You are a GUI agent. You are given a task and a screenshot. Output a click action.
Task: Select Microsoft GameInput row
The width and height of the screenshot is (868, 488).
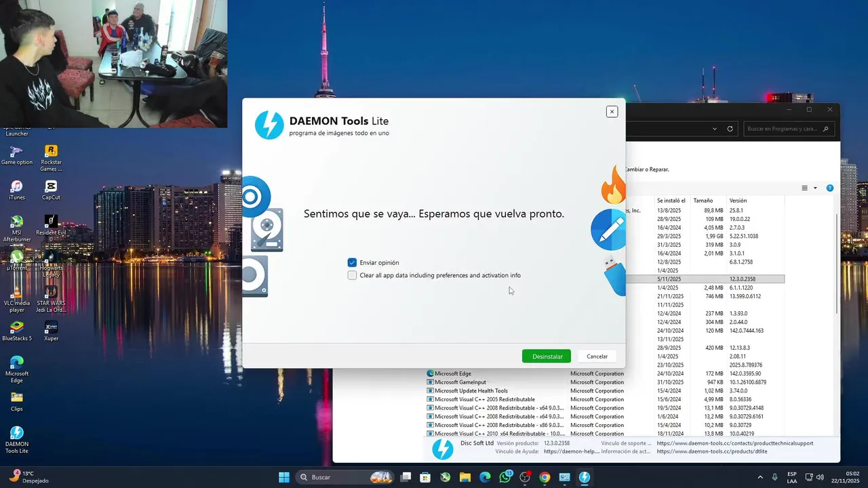pos(605,382)
